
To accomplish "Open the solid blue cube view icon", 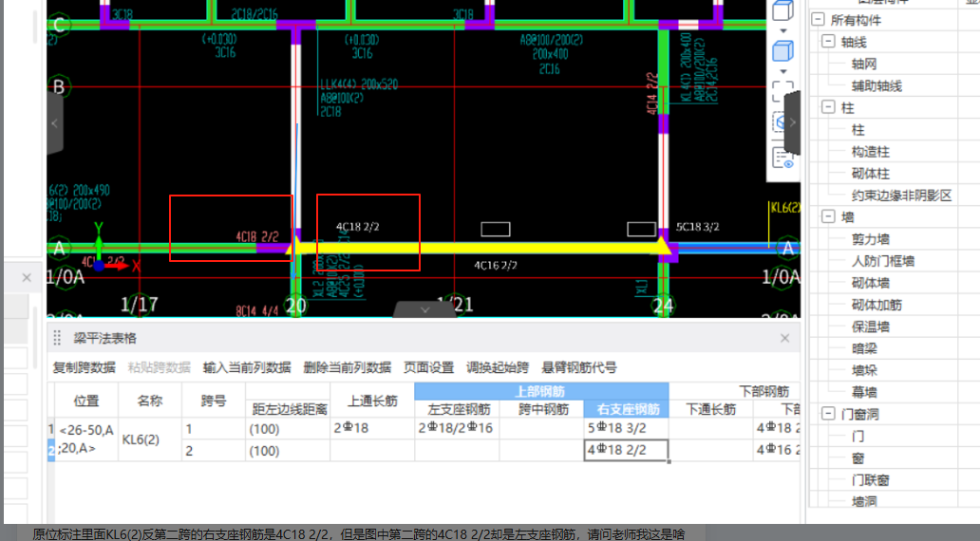I will click(782, 51).
